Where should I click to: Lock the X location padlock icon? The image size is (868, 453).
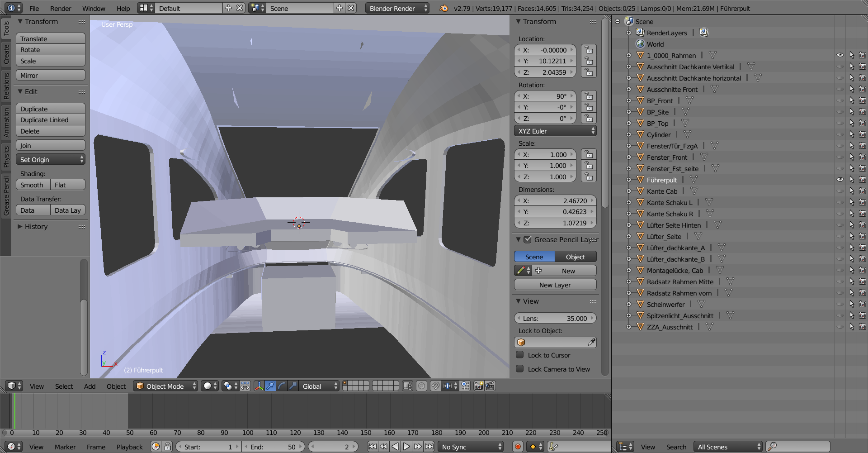[589, 50]
